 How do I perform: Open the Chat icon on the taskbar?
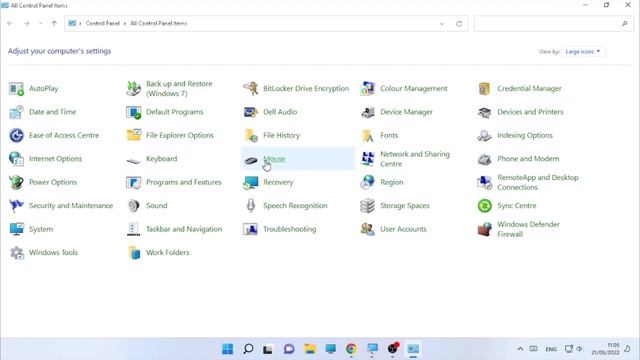(289, 349)
